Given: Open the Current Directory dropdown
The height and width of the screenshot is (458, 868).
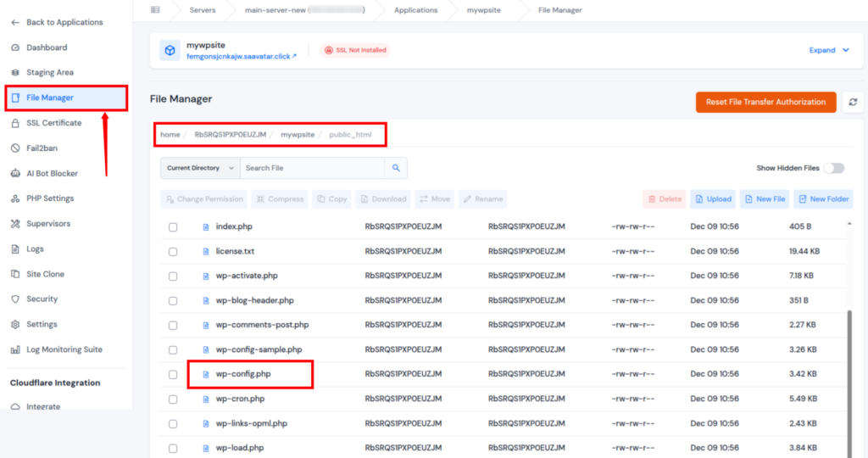Looking at the screenshot, I should (x=200, y=168).
